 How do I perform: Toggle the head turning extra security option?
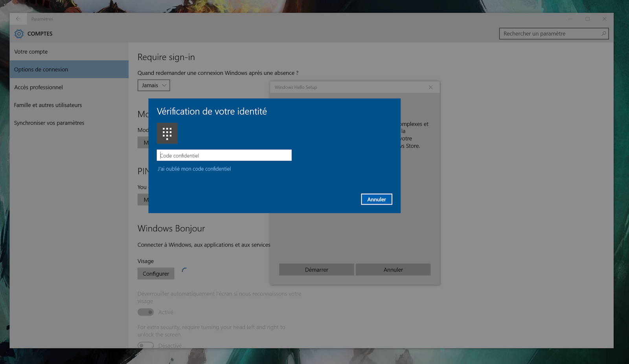coord(145,345)
